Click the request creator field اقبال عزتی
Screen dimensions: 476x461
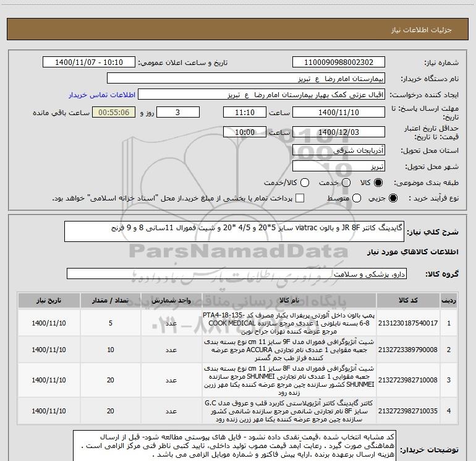pyautogui.click(x=261, y=95)
